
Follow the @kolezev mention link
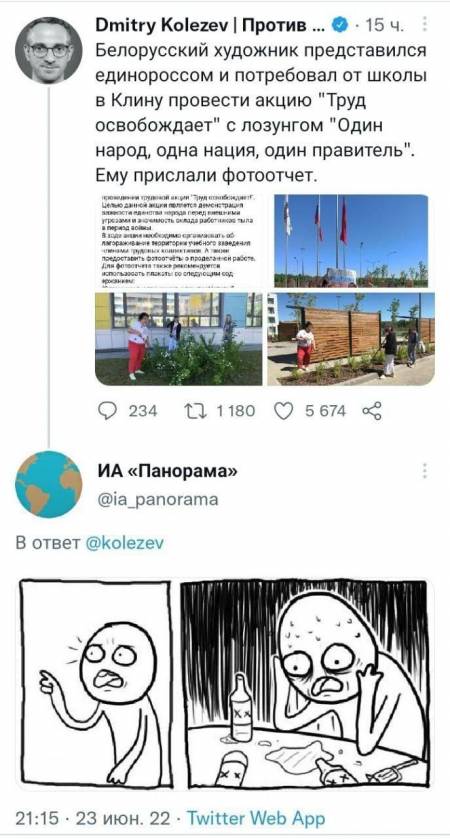click(125, 543)
